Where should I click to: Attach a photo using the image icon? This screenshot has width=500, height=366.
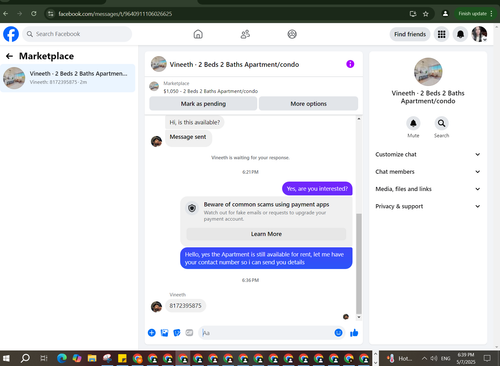[164, 333]
